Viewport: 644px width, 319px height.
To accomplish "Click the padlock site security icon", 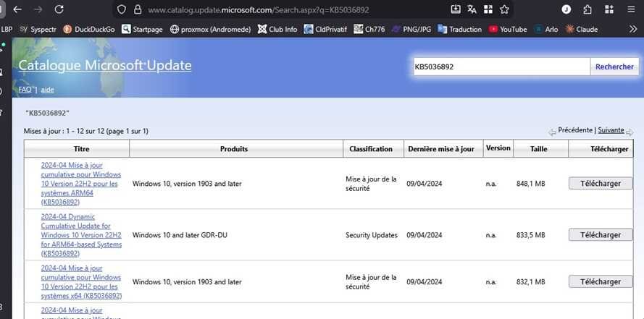I will click(x=137, y=10).
